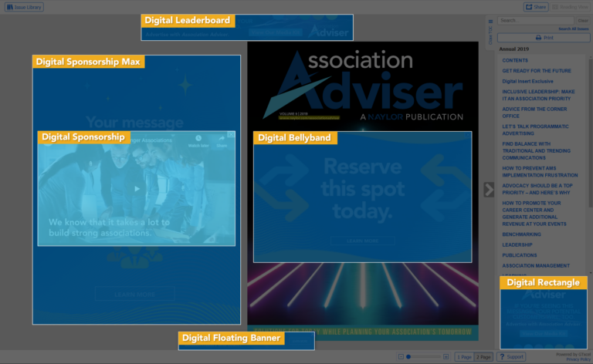This screenshot has height=364, width=593.
Task: Click zoom in plus icon
Action: 446,357
